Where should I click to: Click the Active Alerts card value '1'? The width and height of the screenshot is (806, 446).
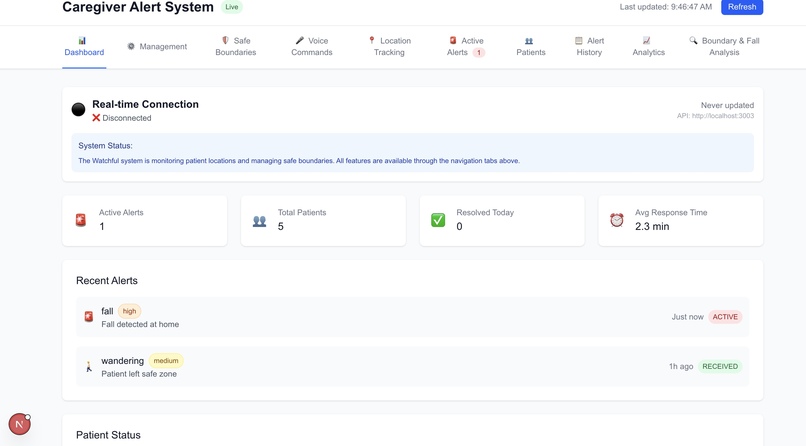(102, 227)
